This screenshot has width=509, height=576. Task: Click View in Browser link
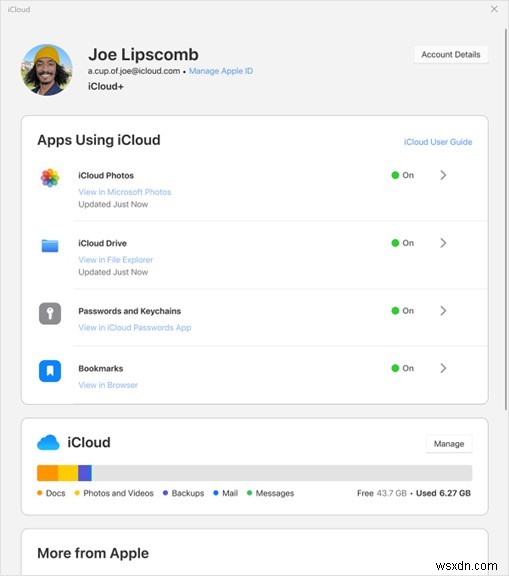[108, 385]
